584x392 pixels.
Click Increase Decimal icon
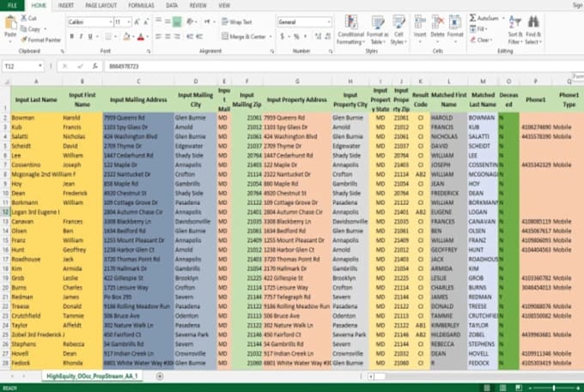click(318, 36)
